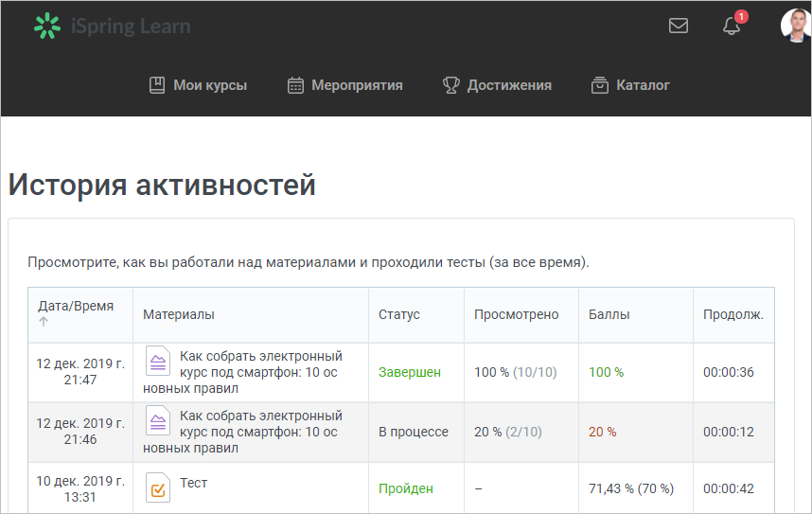The width and height of the screenshot is (812, 514).
Task: Open the course title in the 21:46 row
Action: click(242, 432)
